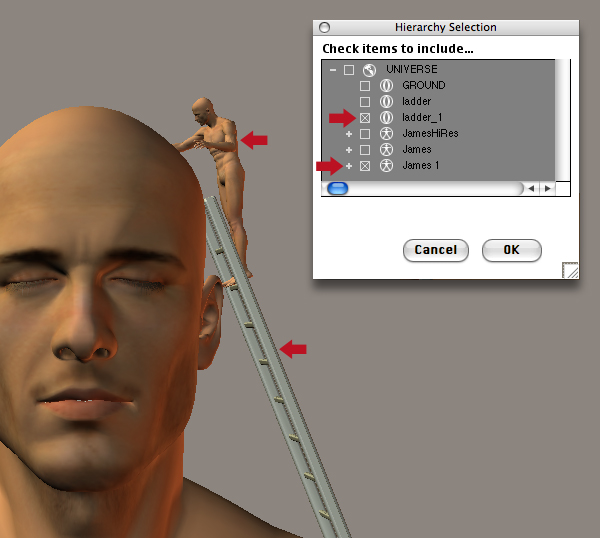Click the ladder prop icon
This screenshot has width=600, height=538.
click(386, 101)
